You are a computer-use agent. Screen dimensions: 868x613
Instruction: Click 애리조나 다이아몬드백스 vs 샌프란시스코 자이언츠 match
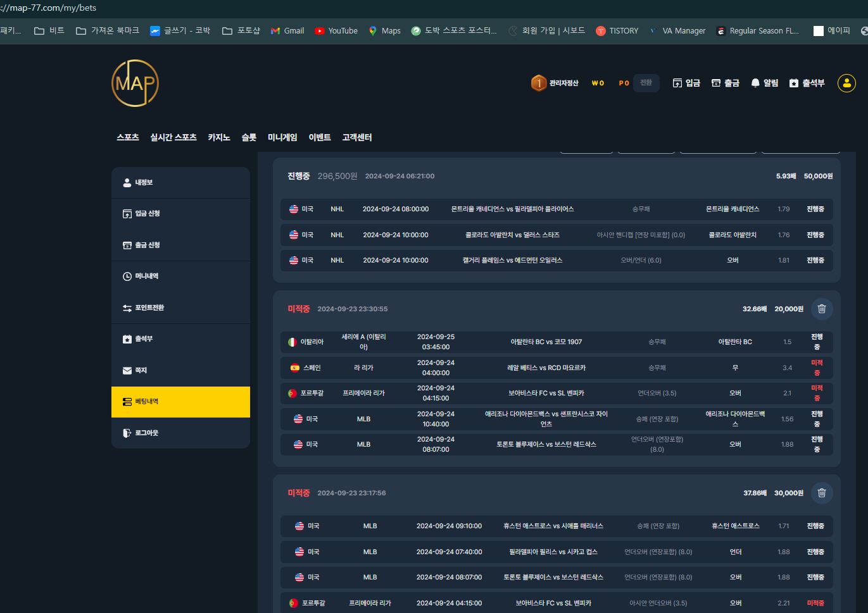point(546,419)
